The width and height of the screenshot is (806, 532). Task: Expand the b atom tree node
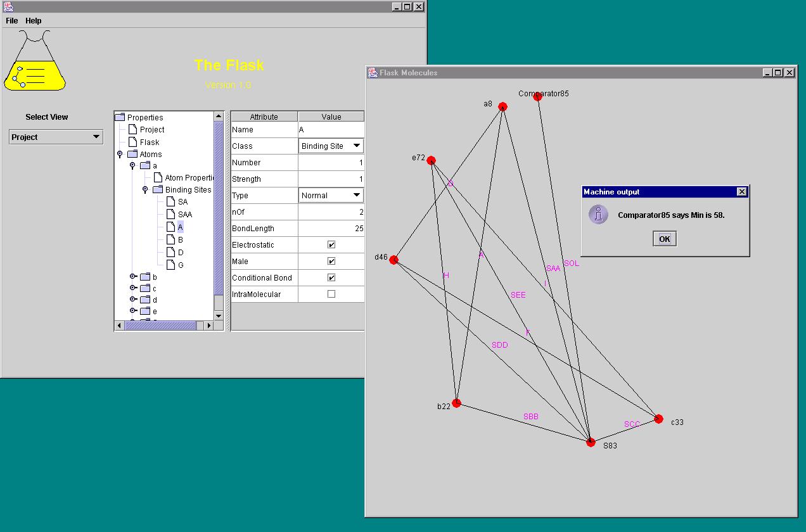133,277
